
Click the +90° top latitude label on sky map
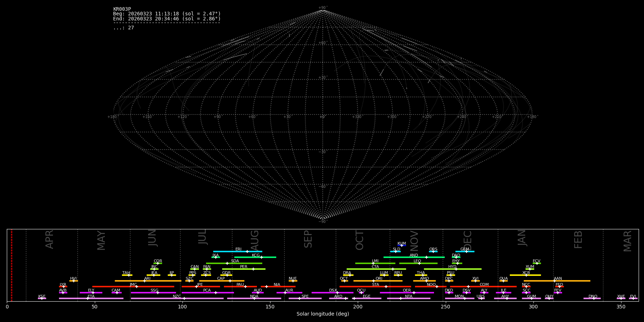(x=323, y=8)
